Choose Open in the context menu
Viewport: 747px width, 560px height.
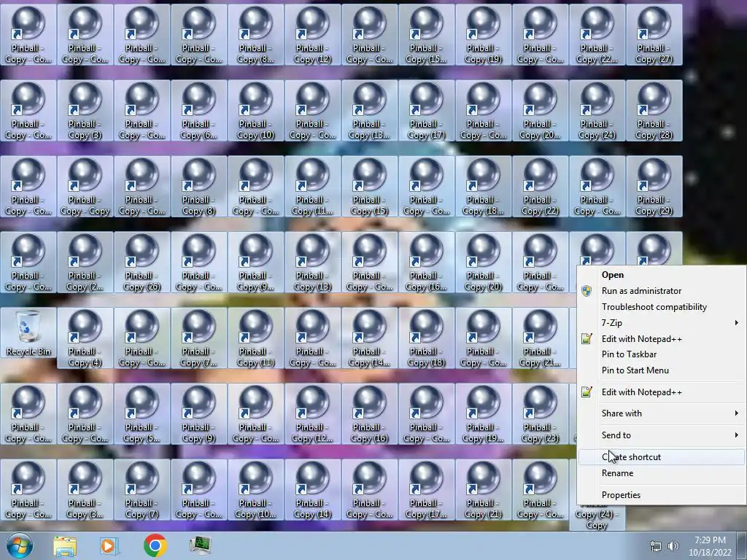pos(661,275)
